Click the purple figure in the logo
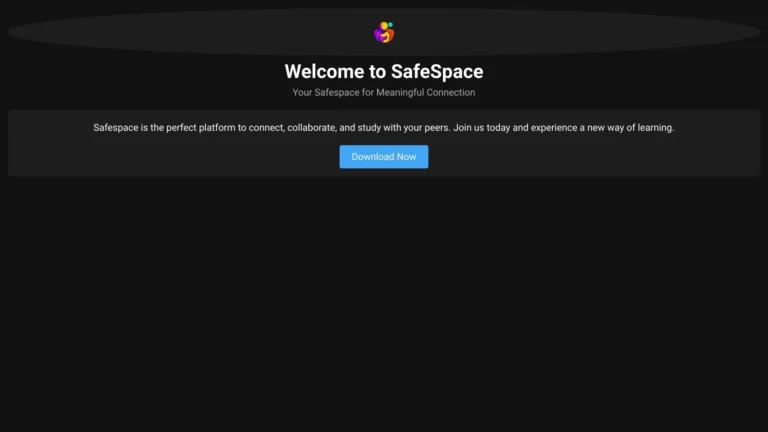This screenshot has width=768, height=432. tap(379, 35)
